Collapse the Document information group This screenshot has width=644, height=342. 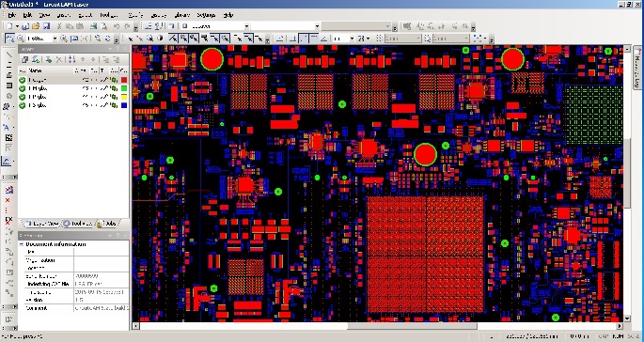22,244
